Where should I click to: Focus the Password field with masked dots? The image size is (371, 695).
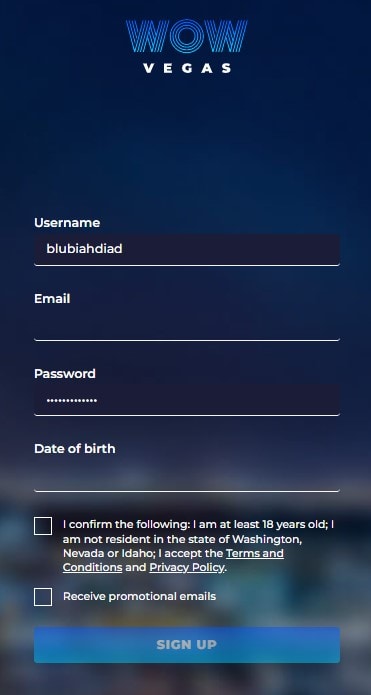tap(187, 400)
